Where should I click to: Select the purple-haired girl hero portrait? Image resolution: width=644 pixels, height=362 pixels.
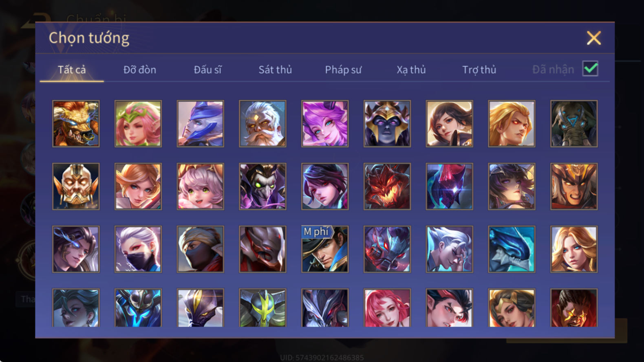point(325,123)
